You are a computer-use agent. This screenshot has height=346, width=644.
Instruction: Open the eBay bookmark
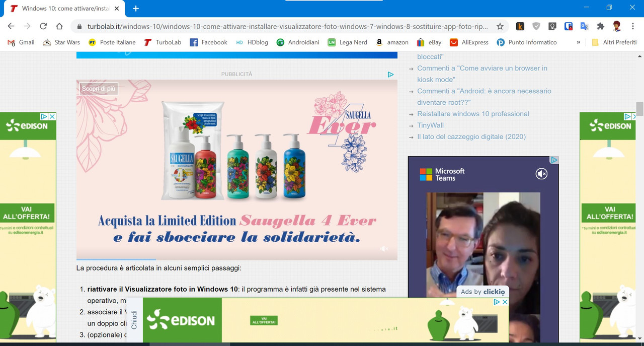pos(429,42)
